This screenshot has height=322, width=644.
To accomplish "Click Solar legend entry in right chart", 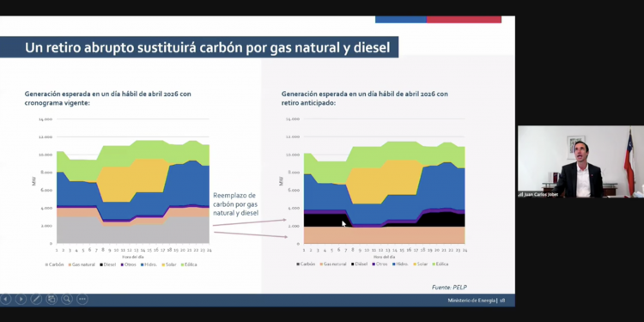I will (420, 264).
